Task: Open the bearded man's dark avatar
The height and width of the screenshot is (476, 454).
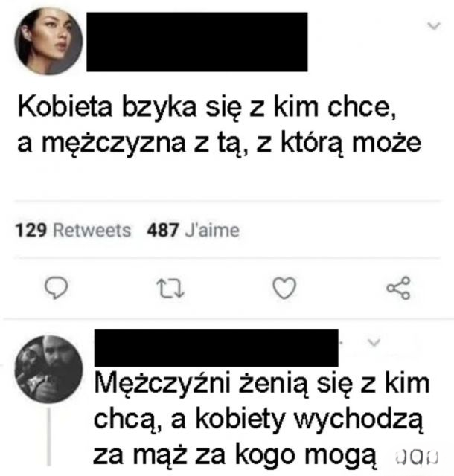Action: point(48,369)
